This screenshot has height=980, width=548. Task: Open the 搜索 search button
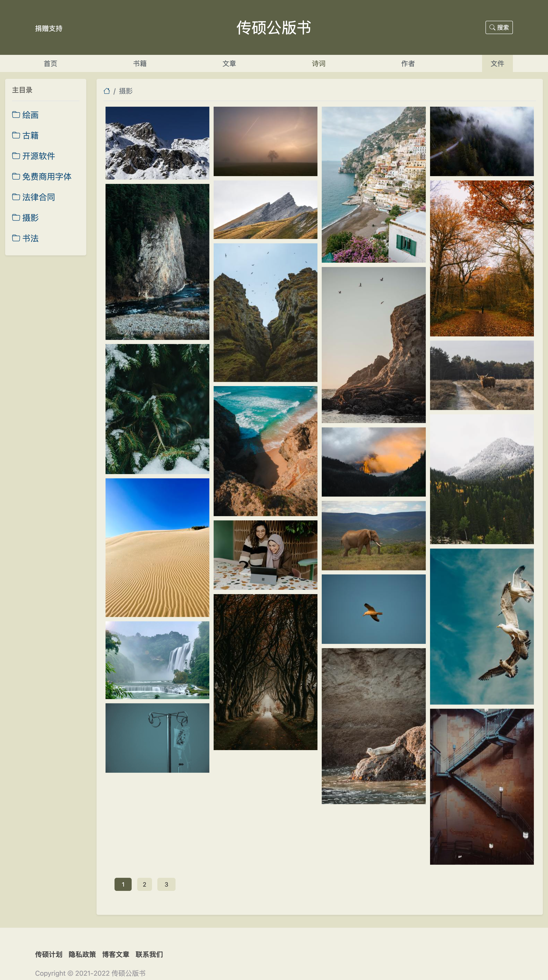click(x=499, y=27)
